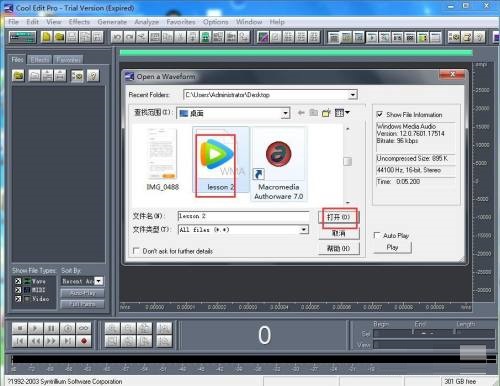
Task: Click the Sel Begin time field
Action: pyautogui.click(x=393, y=334)
